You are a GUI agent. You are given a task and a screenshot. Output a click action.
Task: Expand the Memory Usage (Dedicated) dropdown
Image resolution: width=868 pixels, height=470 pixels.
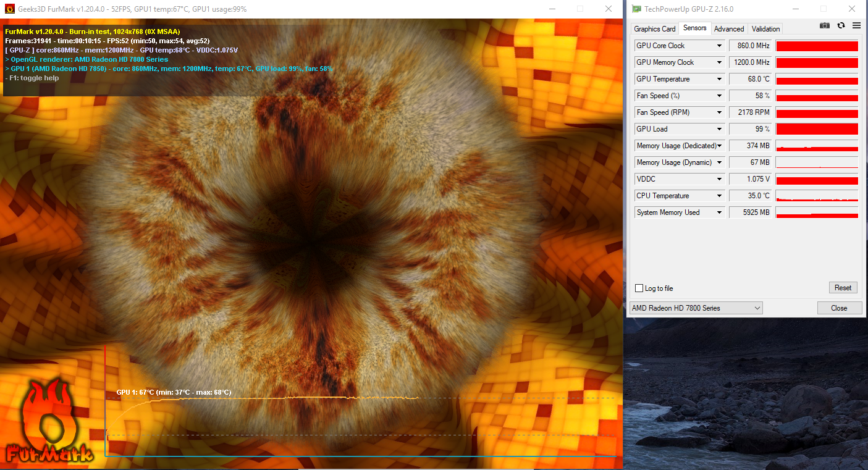719,146
